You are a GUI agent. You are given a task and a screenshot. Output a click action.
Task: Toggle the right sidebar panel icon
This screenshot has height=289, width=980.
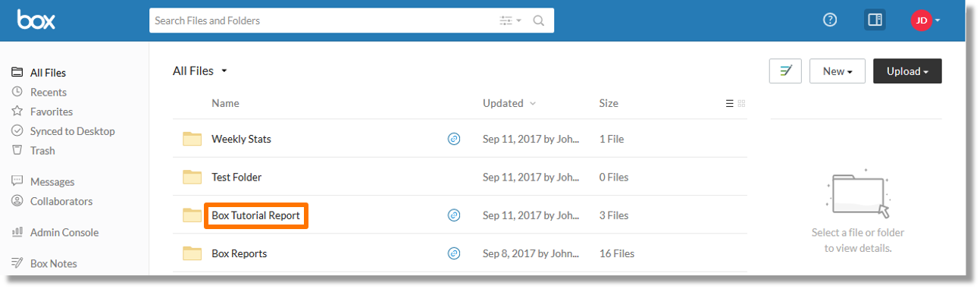pos(875,20)
